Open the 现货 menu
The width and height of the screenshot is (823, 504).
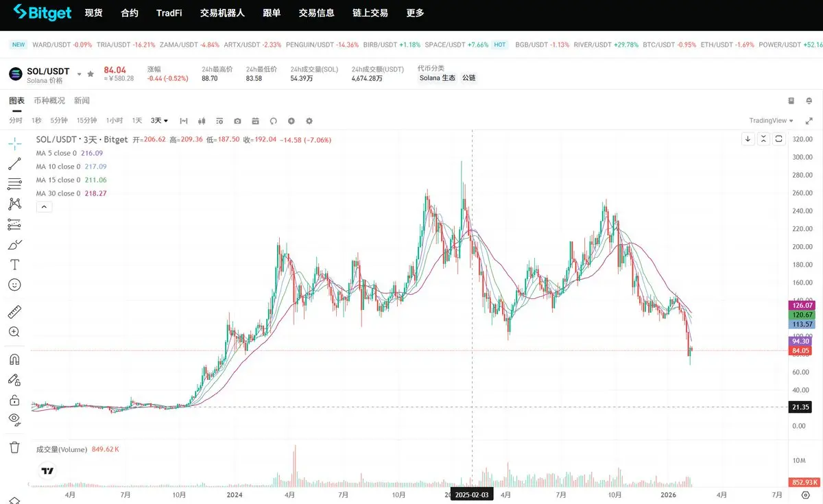pyautogui.click(x=94, y=13)
